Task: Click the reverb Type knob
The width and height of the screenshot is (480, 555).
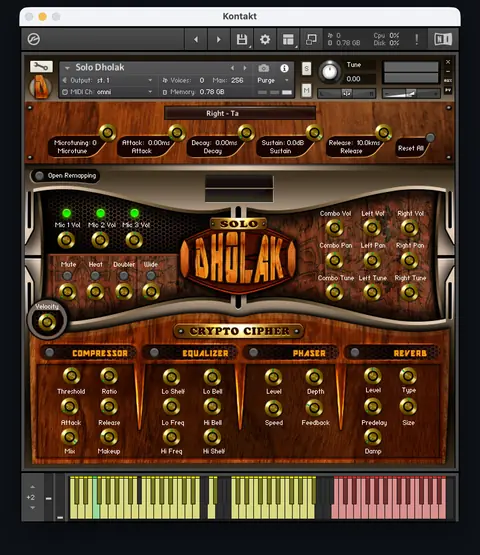Action: [408, 376]
